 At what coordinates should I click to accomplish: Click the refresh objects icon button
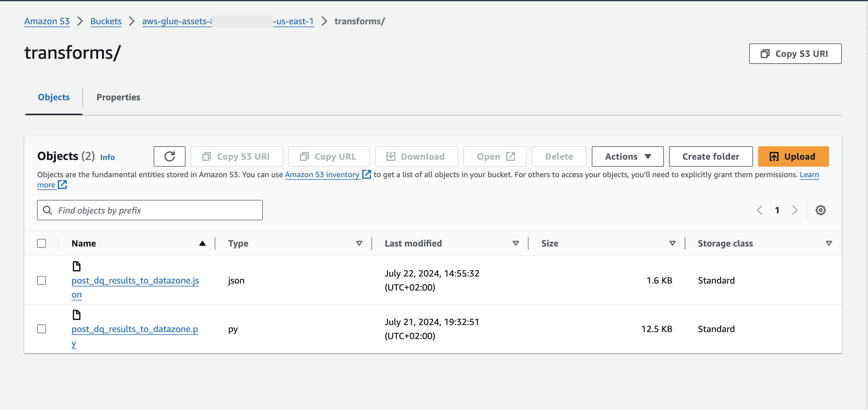tap(169, 156)
